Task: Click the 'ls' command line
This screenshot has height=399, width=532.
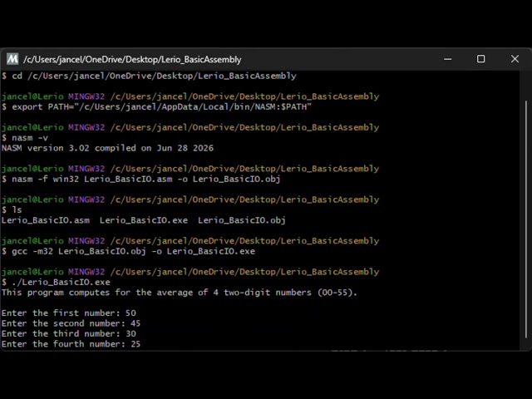Action: click(x=12, y=209)
